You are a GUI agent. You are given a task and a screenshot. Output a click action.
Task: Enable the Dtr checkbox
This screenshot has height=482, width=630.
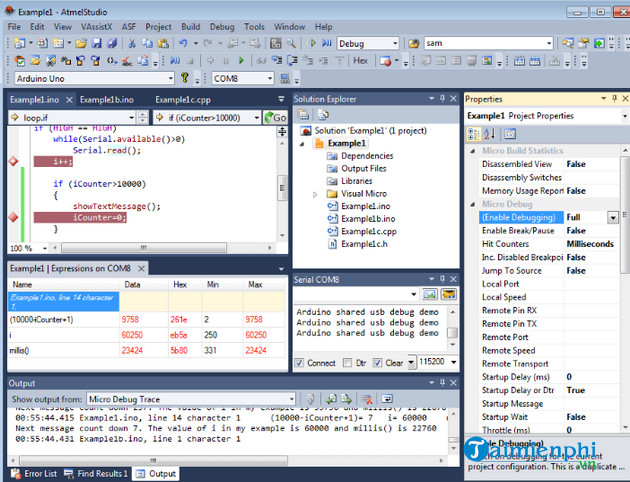(x=348, y=363)
